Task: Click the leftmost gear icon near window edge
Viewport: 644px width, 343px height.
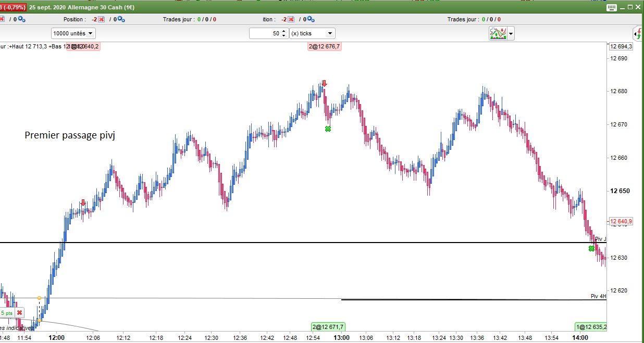Action: (x=21, y=19)
